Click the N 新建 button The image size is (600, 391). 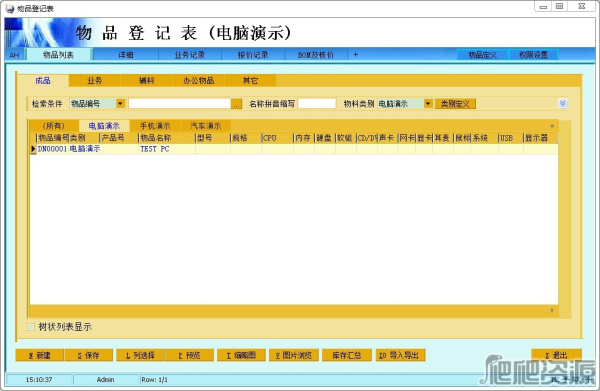(x=39, y=355)
